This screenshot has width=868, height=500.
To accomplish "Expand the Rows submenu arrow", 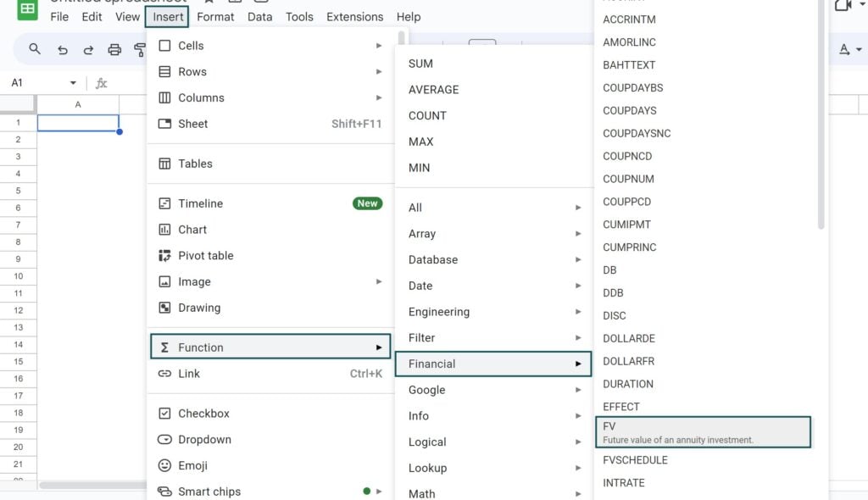I will pos(379,71).
